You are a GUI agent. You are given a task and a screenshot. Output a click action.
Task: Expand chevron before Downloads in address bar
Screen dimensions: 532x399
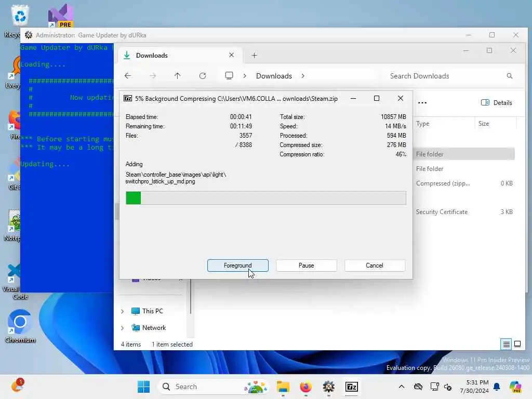(x=245, y=76)
